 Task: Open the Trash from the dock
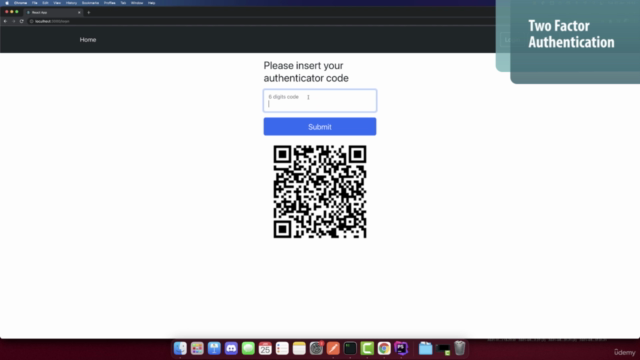[x=460, y=348]
